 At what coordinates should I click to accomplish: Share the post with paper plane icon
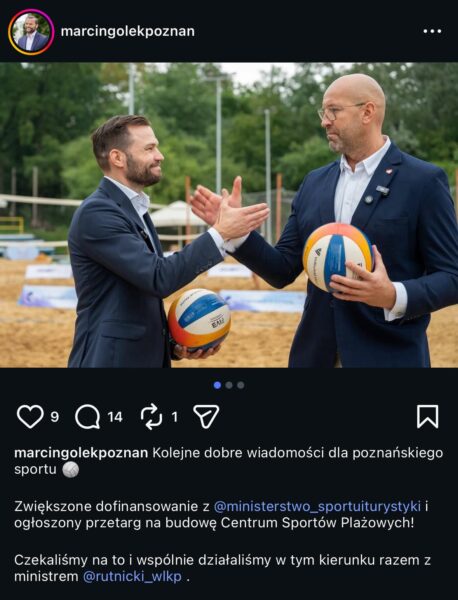pyautogui.click(x=206, y=416)
